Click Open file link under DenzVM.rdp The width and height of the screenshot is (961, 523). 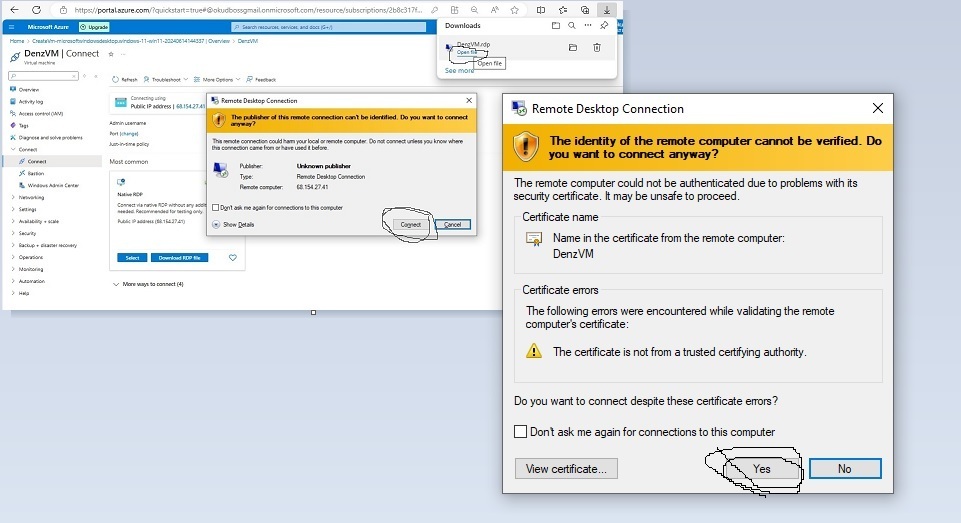point(466,52)
